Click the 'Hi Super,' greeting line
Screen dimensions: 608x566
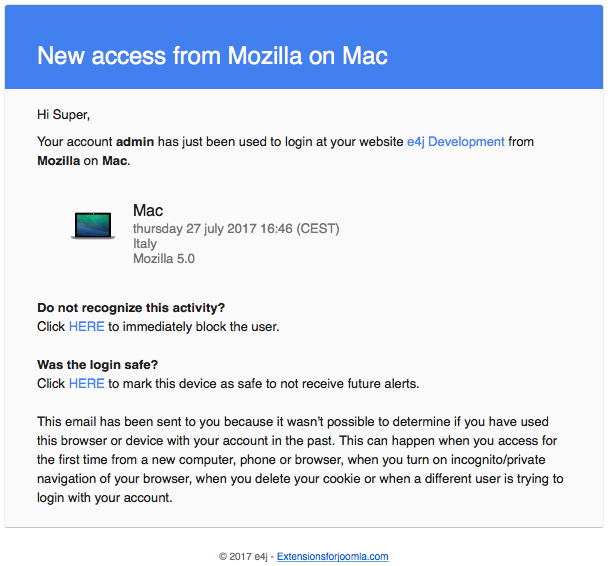[x=63, y=115]
